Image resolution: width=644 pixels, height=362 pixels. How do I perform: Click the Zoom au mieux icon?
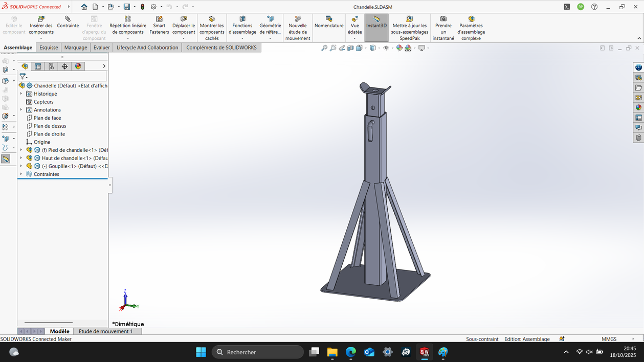(323, 48)
